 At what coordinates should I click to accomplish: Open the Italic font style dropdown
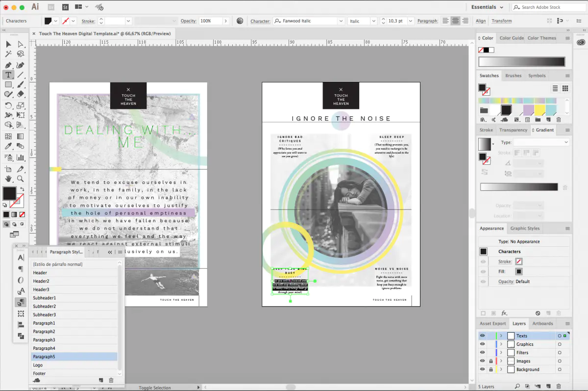coord(373,21)
